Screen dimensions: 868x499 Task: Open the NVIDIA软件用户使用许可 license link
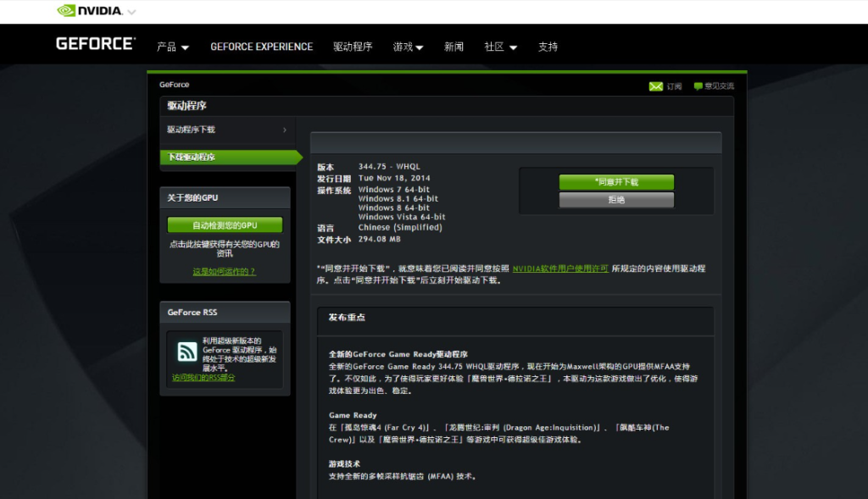560,268
